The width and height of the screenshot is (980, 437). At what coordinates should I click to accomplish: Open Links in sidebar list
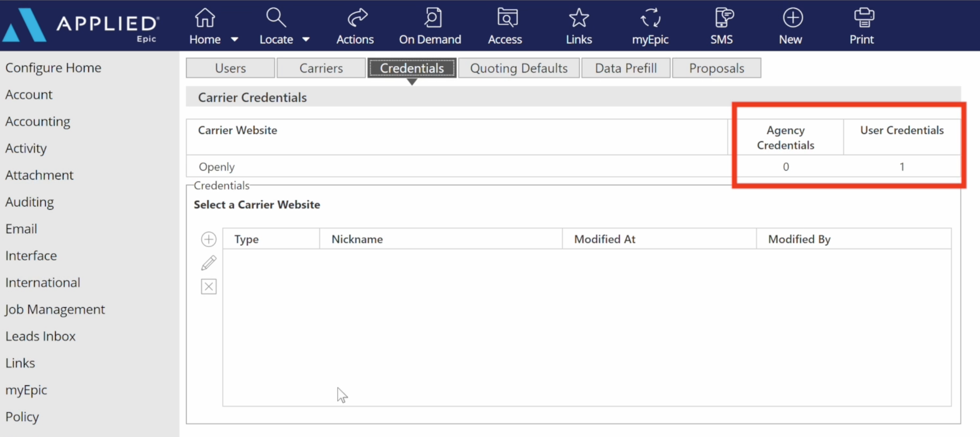(20, 363)
